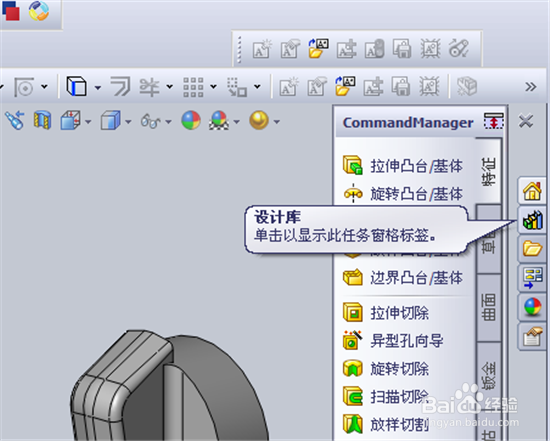Viewport: 550px width, 441px height.
Task: Click the greyed-out 3D box icon in docked toolbar
Action: 467,86
